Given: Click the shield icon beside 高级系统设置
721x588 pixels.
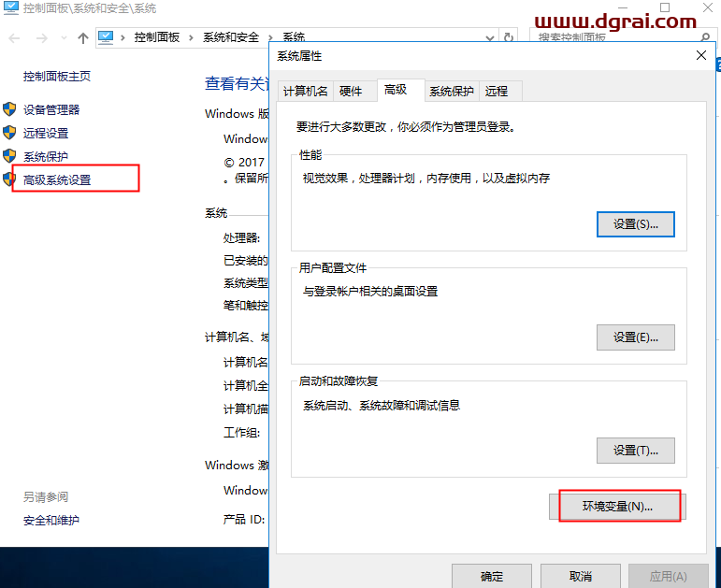Looking at the screenshot, I should (x=9, y=179).
